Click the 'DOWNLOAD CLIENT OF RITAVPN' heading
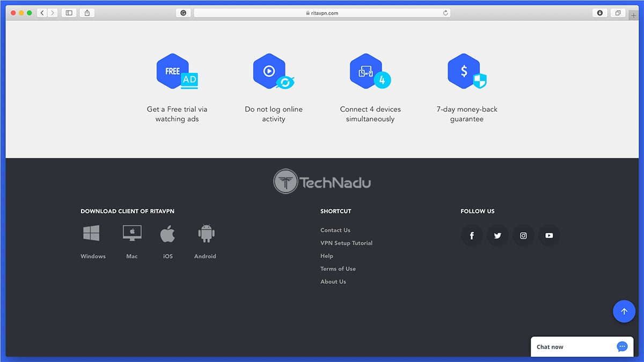 [127, 211]
